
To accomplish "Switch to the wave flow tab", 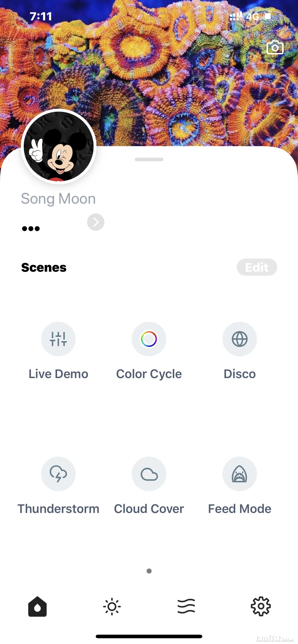I will point(186,606).
